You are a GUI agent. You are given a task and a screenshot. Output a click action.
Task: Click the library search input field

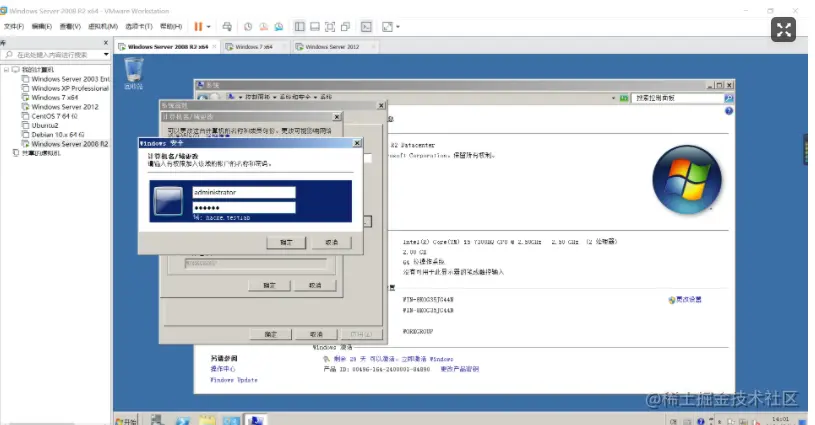coord(52,55)
